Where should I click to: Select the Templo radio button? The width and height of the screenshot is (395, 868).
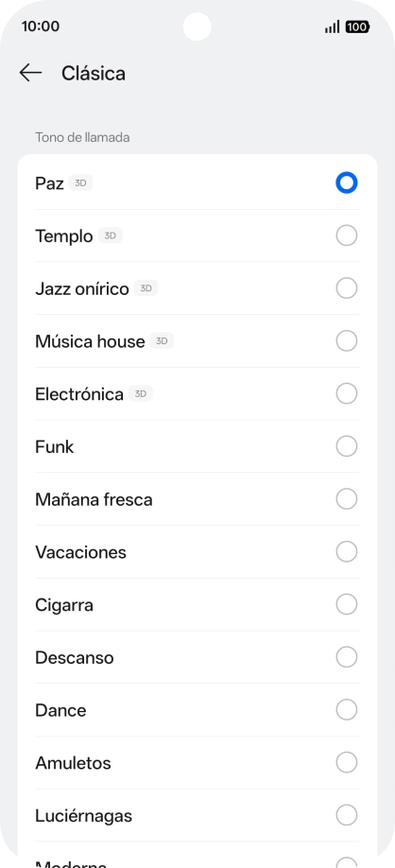[346, 235]
